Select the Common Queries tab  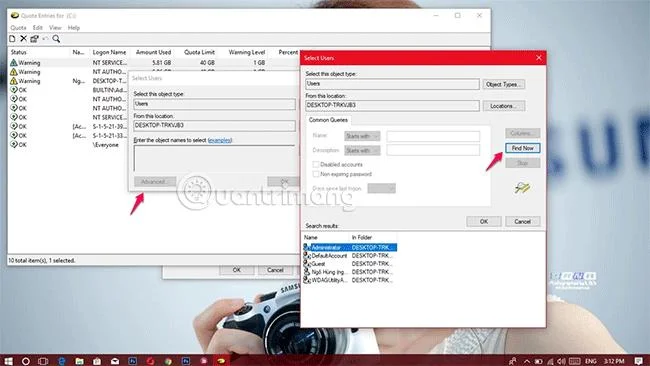[328, 120]
